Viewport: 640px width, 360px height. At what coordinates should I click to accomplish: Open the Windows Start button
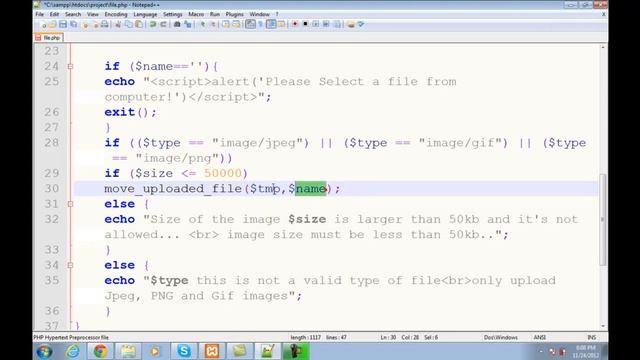[44, 351]
